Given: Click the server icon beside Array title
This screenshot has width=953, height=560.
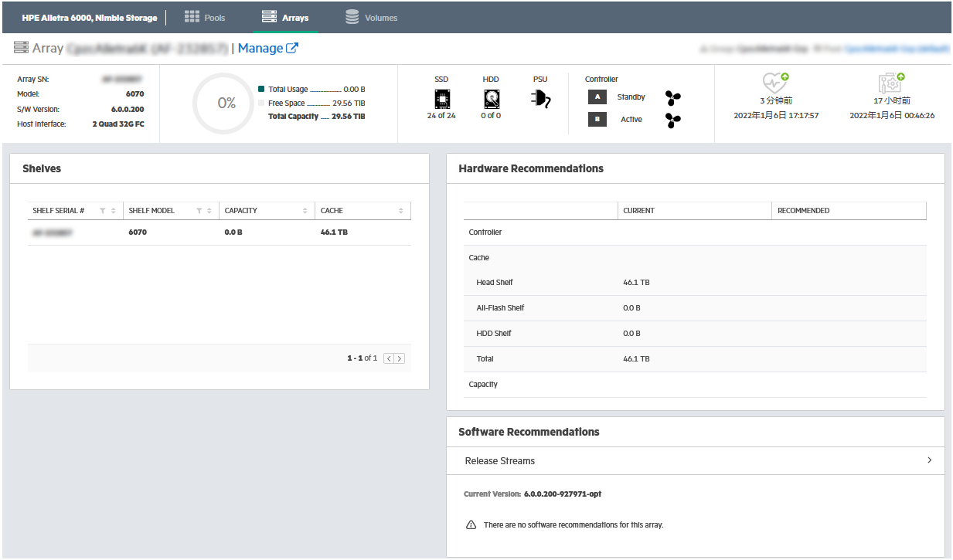Looking at the screenshot, I should pyautogui.click(x=21, y=48).
